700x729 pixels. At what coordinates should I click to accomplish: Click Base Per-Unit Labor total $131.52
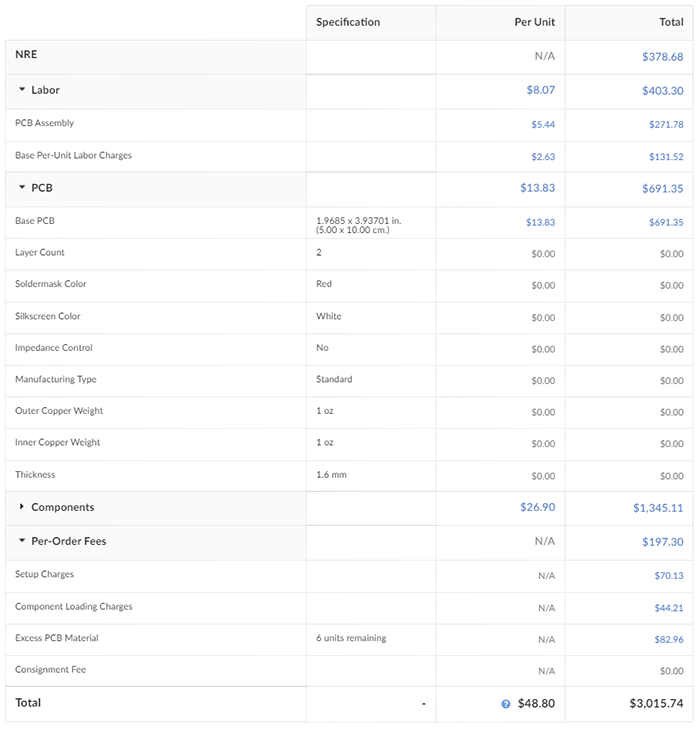pyautogui.click(x=665, y=157)
